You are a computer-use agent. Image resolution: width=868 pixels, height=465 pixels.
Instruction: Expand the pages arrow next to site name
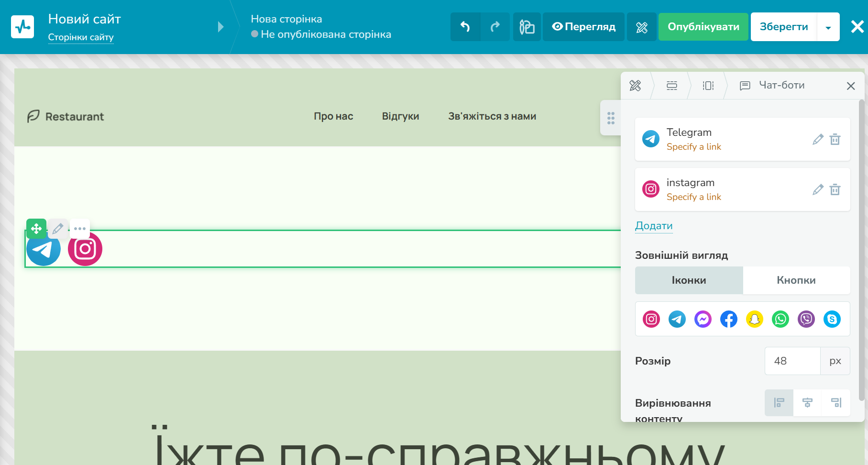220,27
